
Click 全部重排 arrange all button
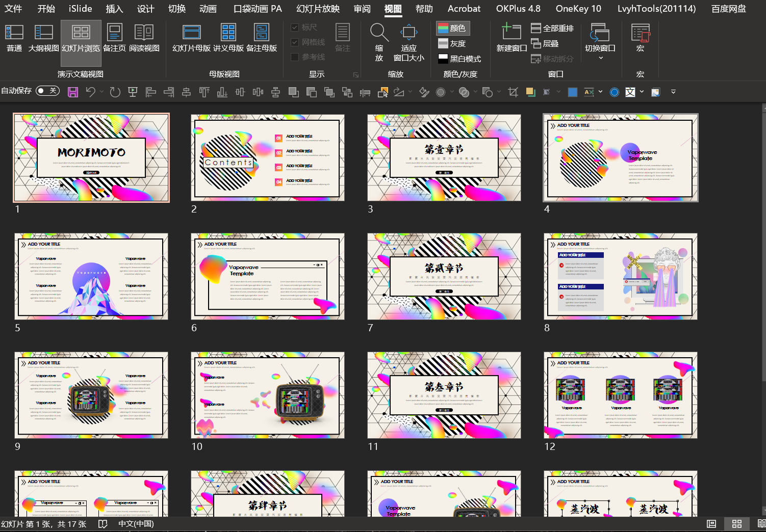[552, 29]
